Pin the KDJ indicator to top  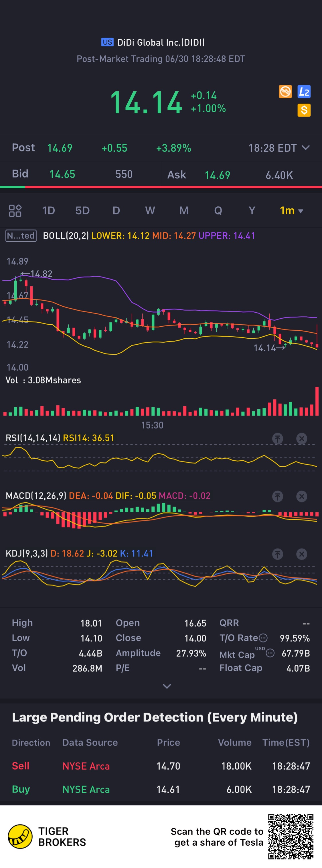click(x=278, y=554)
